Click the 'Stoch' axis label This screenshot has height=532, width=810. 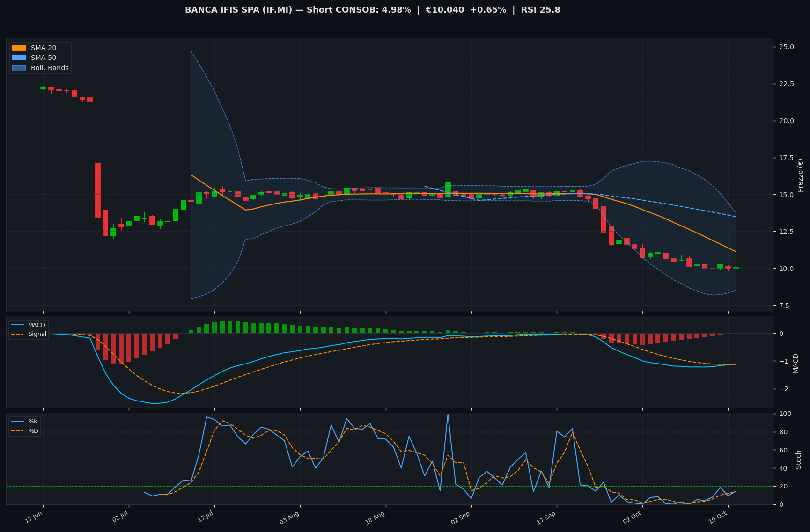point(799,459)
